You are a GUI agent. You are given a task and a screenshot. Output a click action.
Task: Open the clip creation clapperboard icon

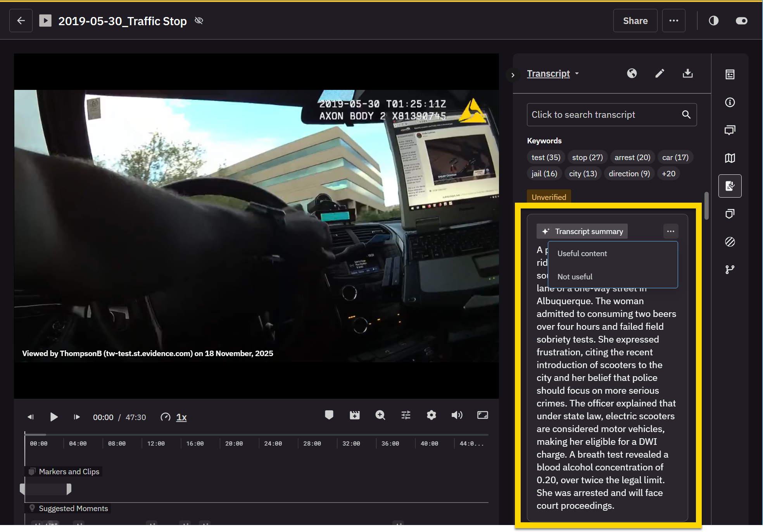pyautogui.click(x=354, y=415)
